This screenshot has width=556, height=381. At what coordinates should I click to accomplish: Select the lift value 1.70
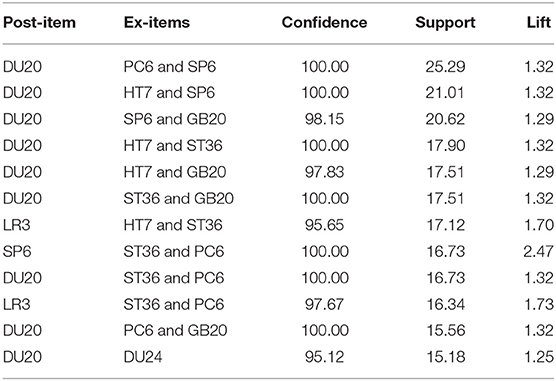[539, 225]
